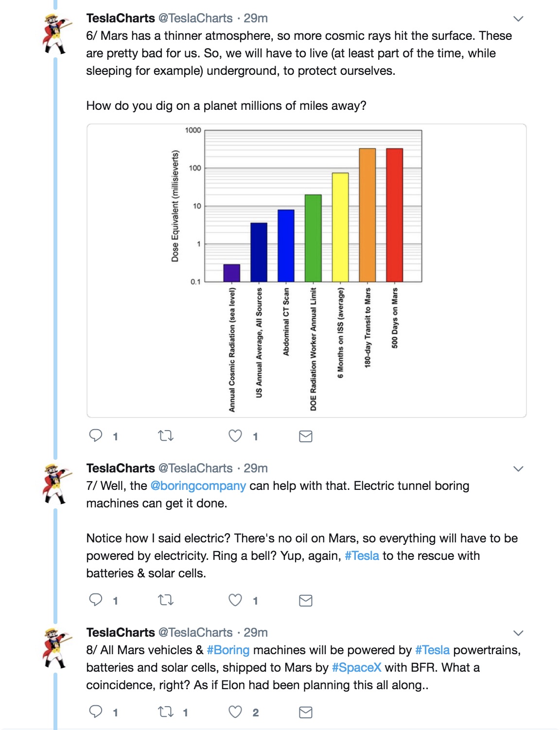This screenshot has width=560, height=730.
Task: Retweet the 8/ BFR tweet
Action: (166, 712)
